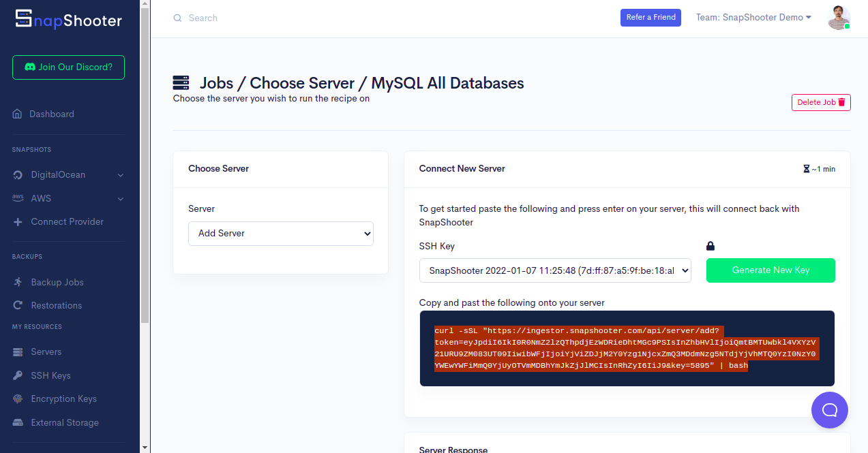The height and width of the screenshot is (453, 868).
Task: Click the search magnifier icon
Action: tap(178, 18)
